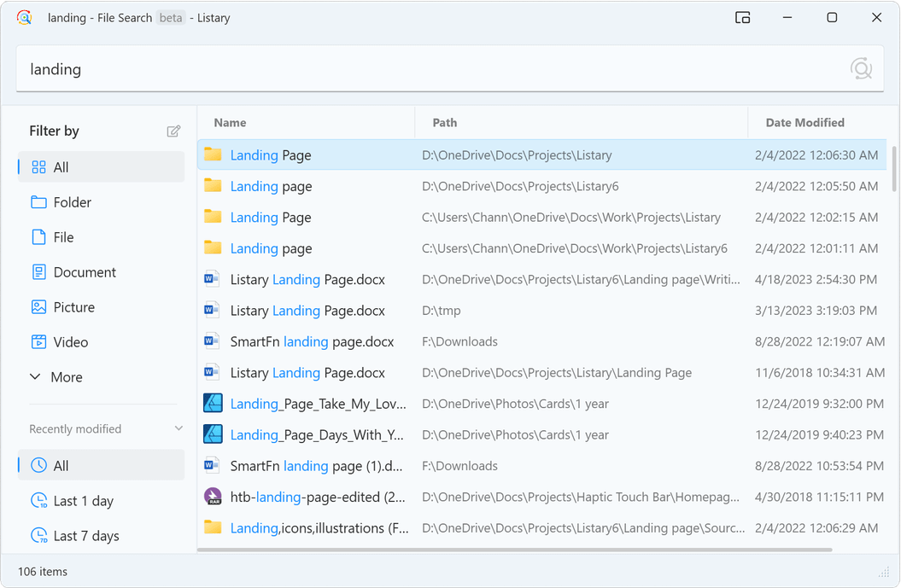Open the edit filters pencil icon
This screenshot has height=588, width=901.
click(x=173, y=131)
